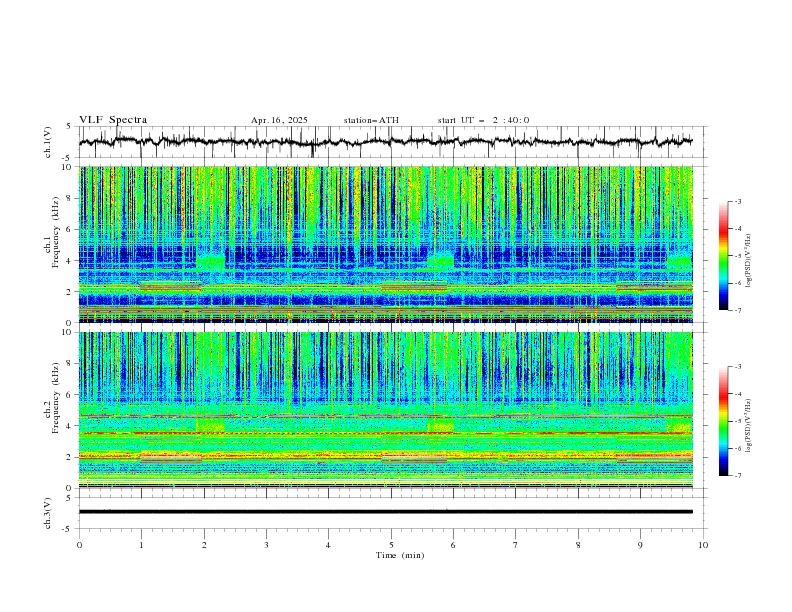
Task: Click the date "Apr. 16, 2025"
Action: click(279, 120)
